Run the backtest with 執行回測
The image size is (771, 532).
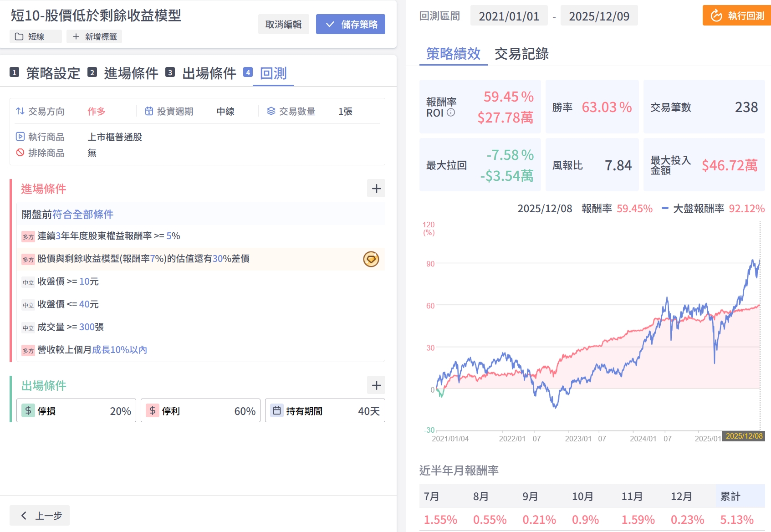[737, 16]
